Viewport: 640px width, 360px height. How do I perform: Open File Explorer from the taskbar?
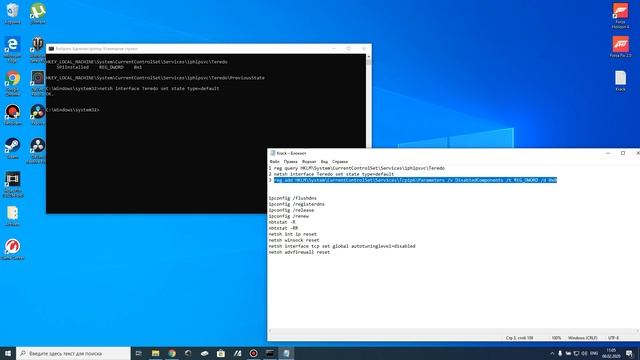click(156, 353)
